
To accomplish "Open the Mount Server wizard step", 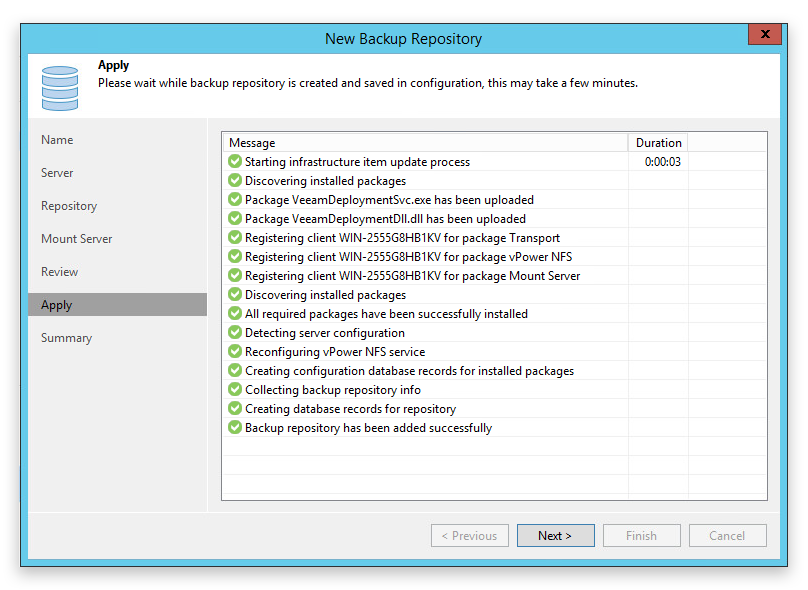I will click(77, 239).
